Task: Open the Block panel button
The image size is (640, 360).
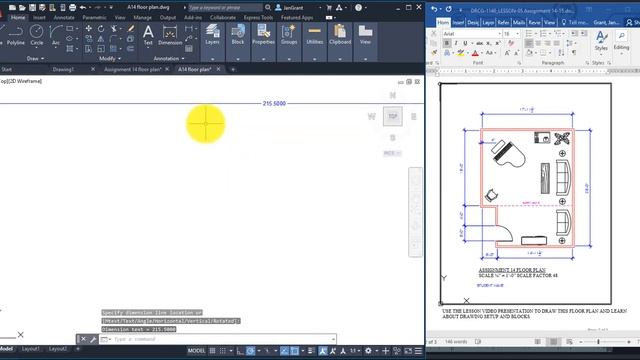Action: pyautogui.click(x=238, y=42)
